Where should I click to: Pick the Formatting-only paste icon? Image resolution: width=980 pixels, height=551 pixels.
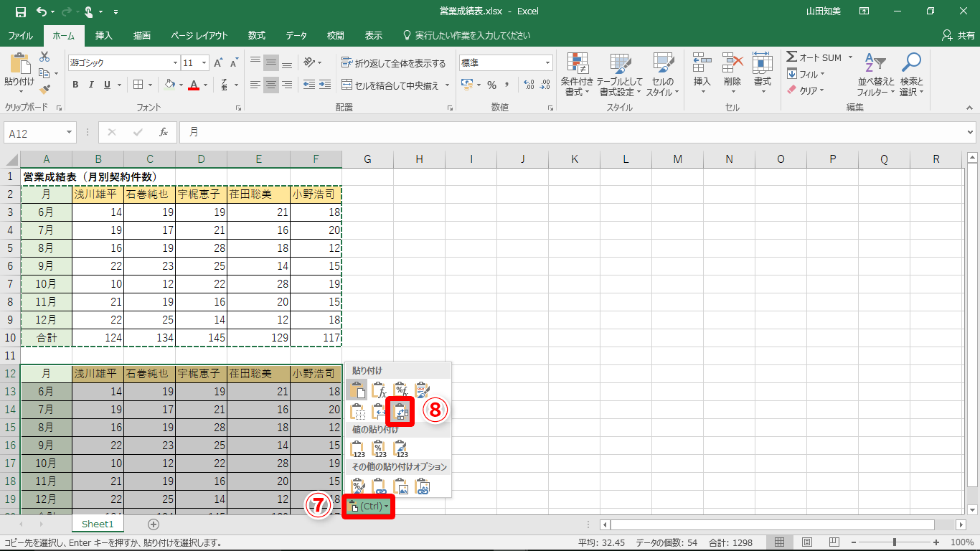pos(357,486)
